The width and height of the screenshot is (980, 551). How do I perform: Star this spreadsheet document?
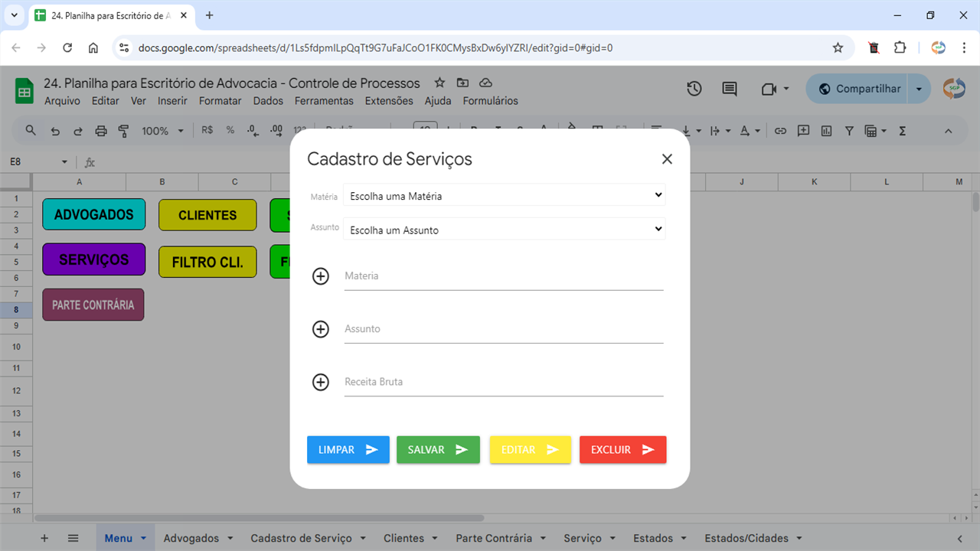pos(439,83)
